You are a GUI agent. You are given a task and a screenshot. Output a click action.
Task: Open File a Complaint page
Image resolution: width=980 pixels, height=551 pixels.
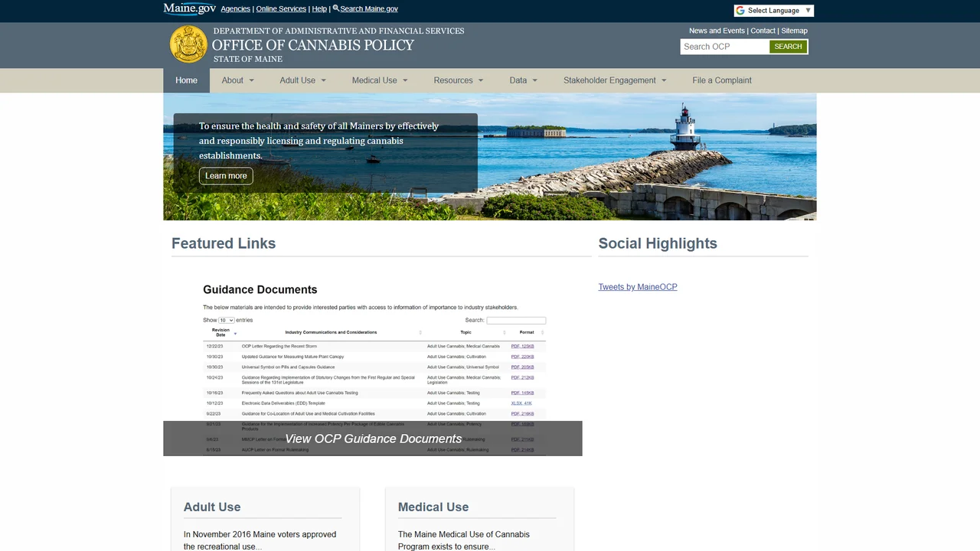coord(722,80)
